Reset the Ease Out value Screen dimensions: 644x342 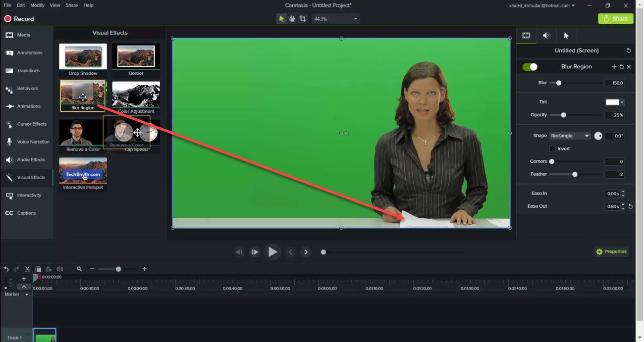(x=631, y=207)
